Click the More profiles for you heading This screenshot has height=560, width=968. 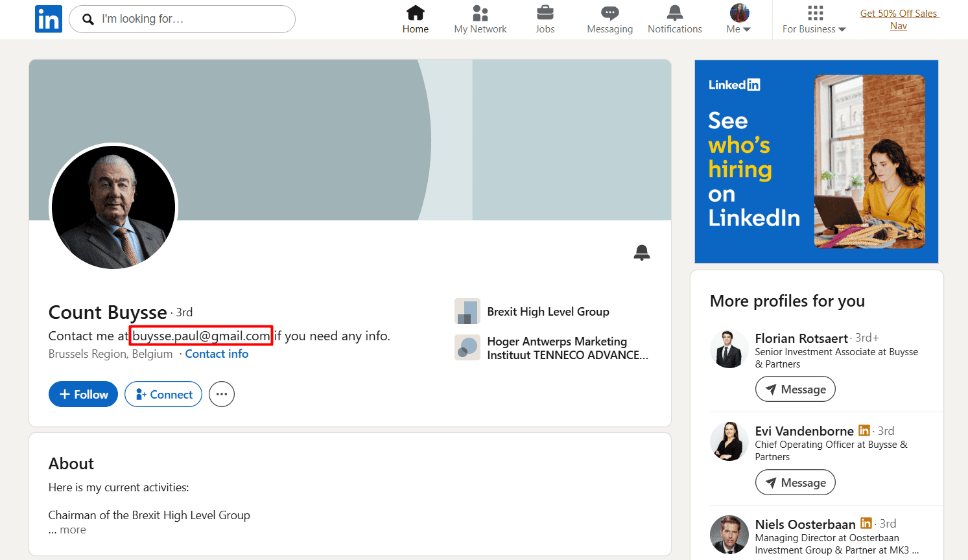coord(788,301)
